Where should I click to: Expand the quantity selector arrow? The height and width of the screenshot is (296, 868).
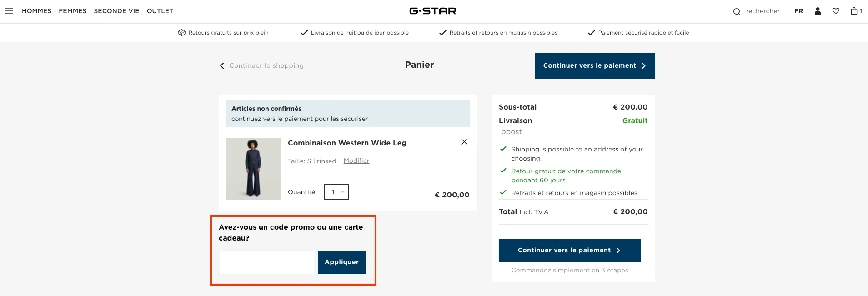pos(343,191)
